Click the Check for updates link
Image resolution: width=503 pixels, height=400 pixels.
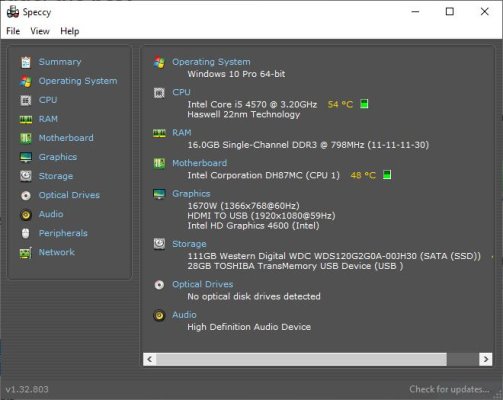click(x=449, y=389)
